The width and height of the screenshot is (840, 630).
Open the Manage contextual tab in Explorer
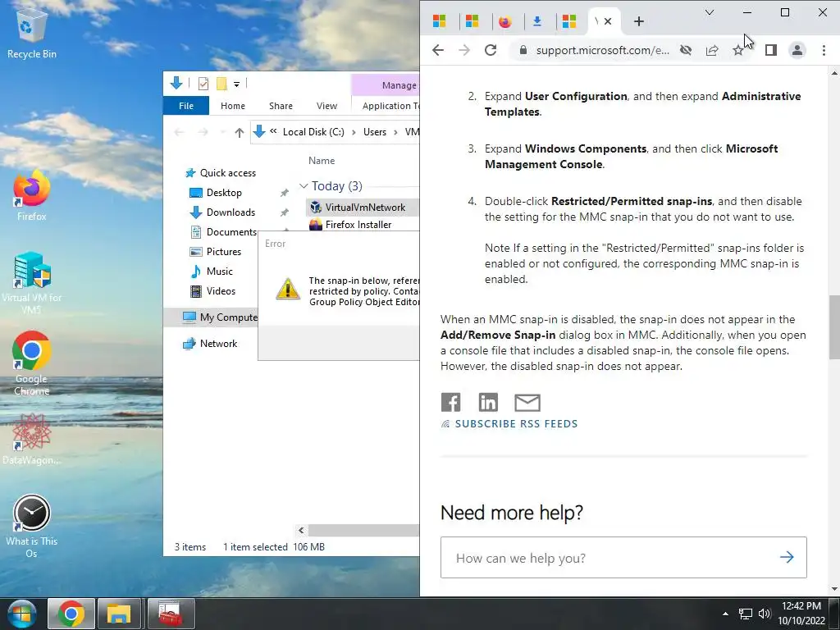tap(386, 85)
